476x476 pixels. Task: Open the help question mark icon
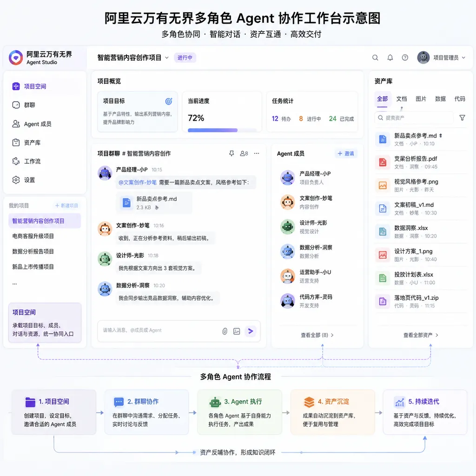405,58
